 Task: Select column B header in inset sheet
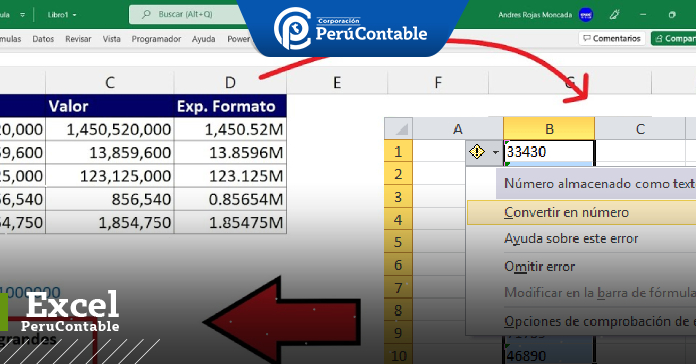[549, 129]
